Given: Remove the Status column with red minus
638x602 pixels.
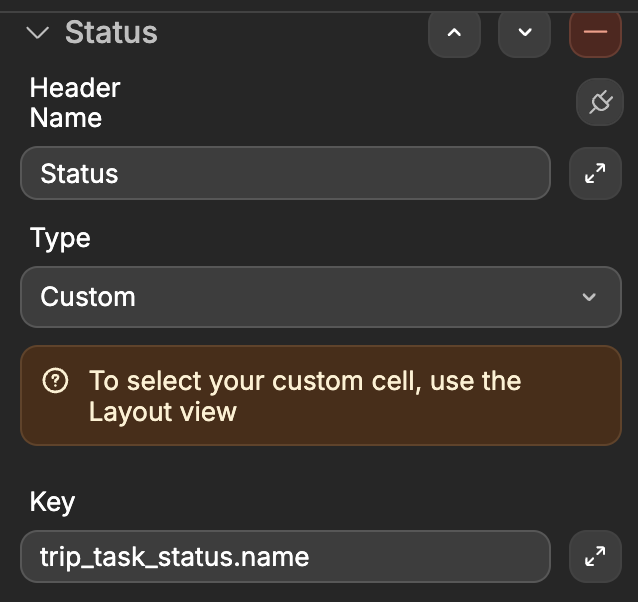Looking at the screenshot, I should point(595,33).
